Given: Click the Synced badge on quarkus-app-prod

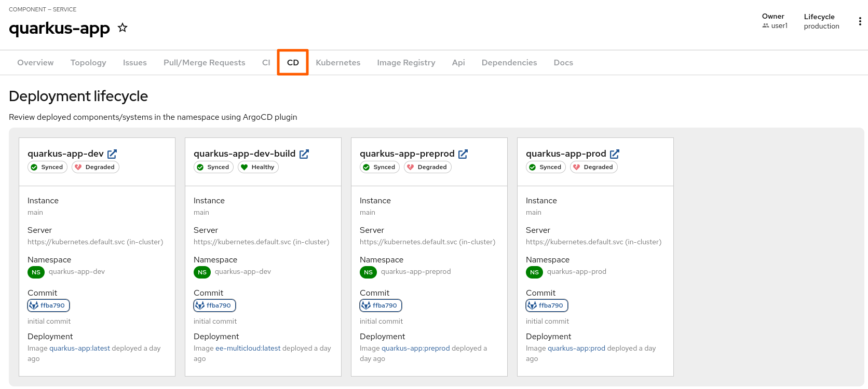Looking at the screenshot, I should click(546, 167).
